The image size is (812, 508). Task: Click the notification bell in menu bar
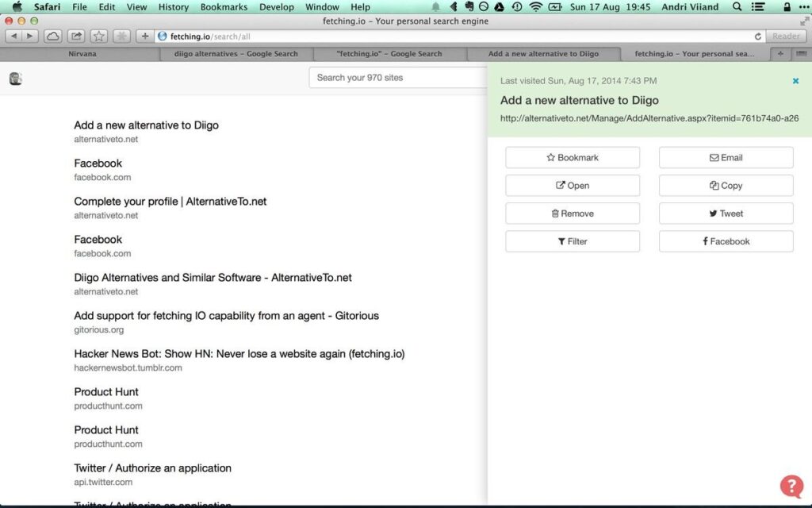point(435,6)
